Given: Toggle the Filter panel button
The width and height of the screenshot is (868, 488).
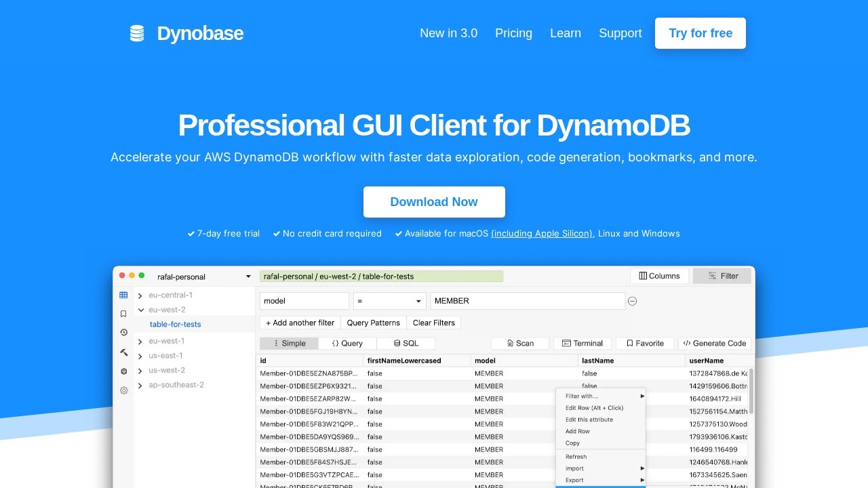Looking at the screenshot, I should (x=722, y=276).
